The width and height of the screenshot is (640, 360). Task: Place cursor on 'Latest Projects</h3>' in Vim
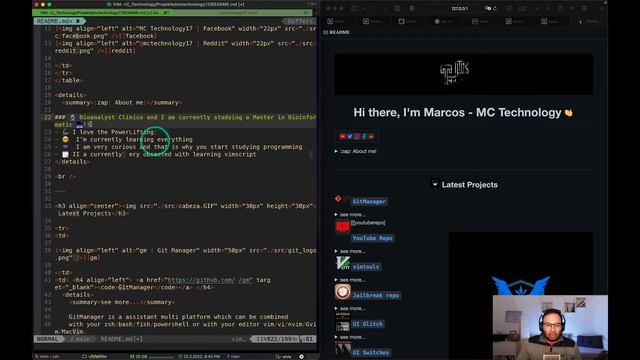93,213
